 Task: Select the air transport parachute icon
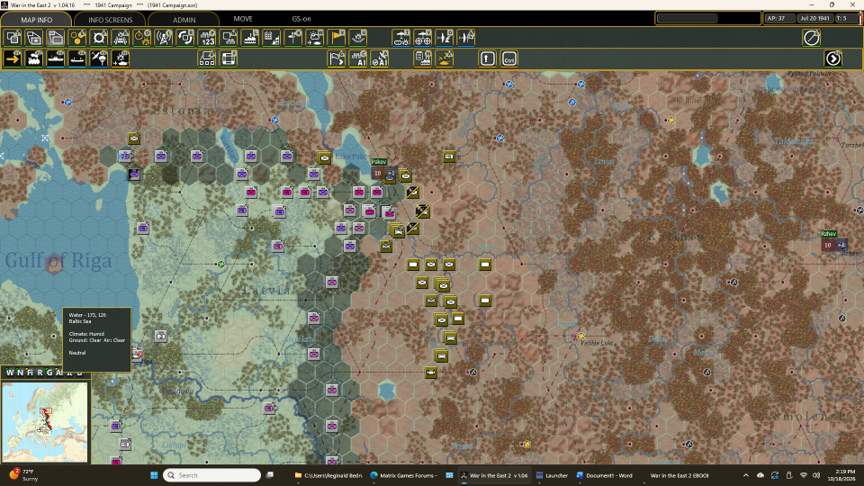[x=99, y=58]
